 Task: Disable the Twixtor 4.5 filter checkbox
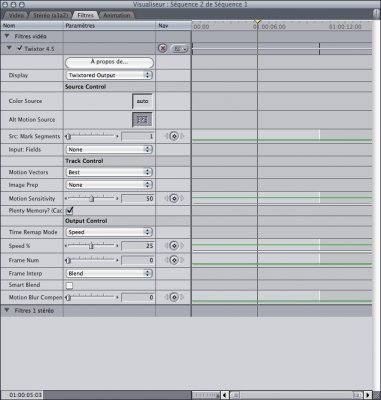[x=20, y=48]
